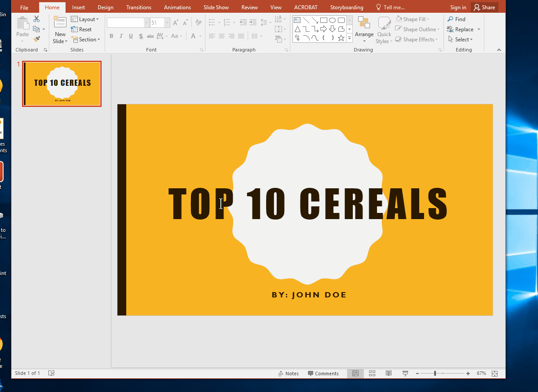Toggle Text Shadow
Screen dimensions: 538x392
(x=141, y=36)
